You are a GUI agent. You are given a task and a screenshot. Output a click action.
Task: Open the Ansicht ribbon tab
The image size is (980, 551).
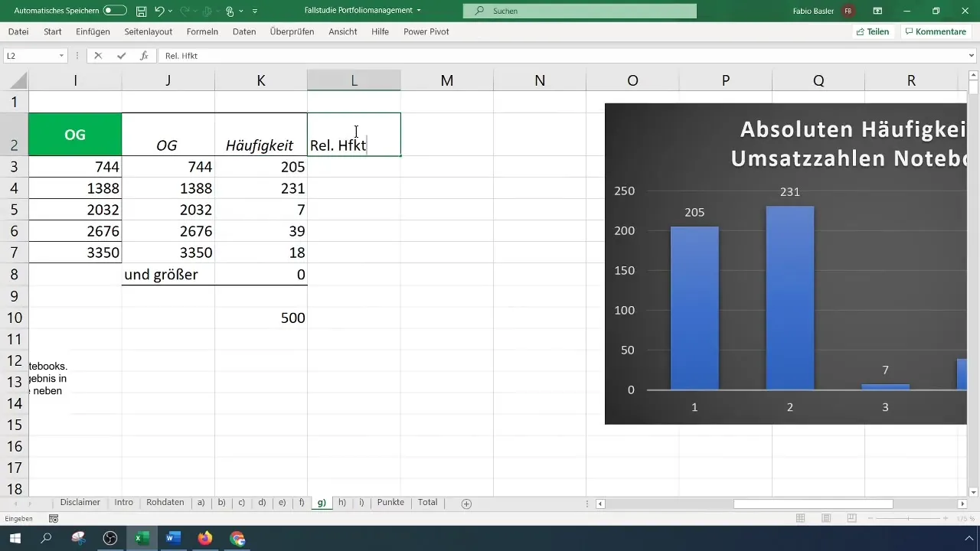pos(343,32)
